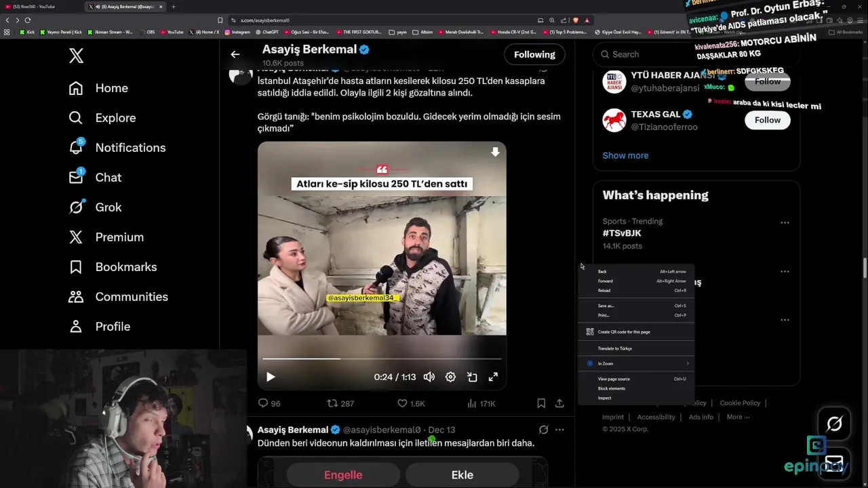
Task: Reply to the post with 96 replies
Action: click(x=269, y=403)
